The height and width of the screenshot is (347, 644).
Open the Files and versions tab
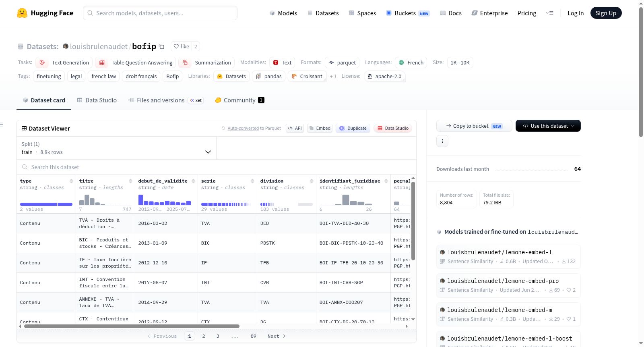pyautogui.click(x=166, y=100)
